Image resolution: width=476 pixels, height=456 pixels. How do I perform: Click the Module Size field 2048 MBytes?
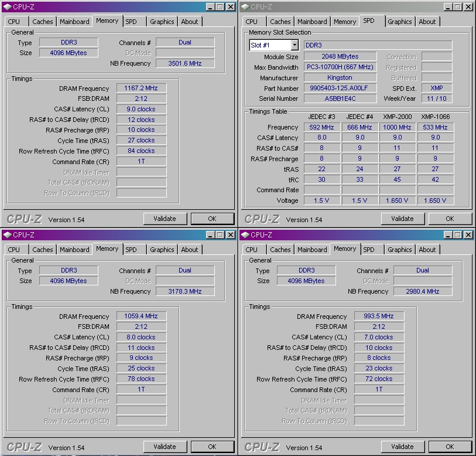tap(340, 56)
